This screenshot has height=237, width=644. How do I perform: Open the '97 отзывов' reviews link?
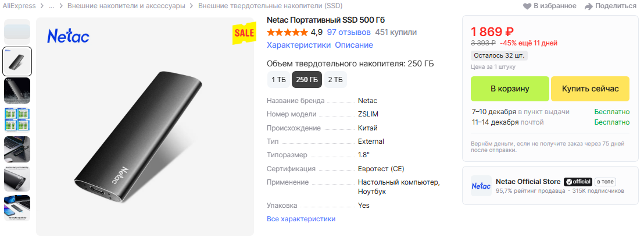point(349,32)
